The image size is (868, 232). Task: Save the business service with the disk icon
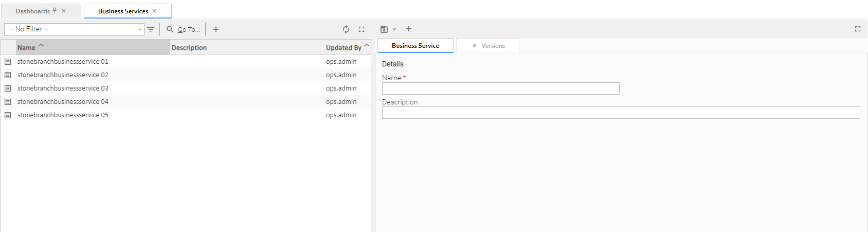(x=384, y=29)
